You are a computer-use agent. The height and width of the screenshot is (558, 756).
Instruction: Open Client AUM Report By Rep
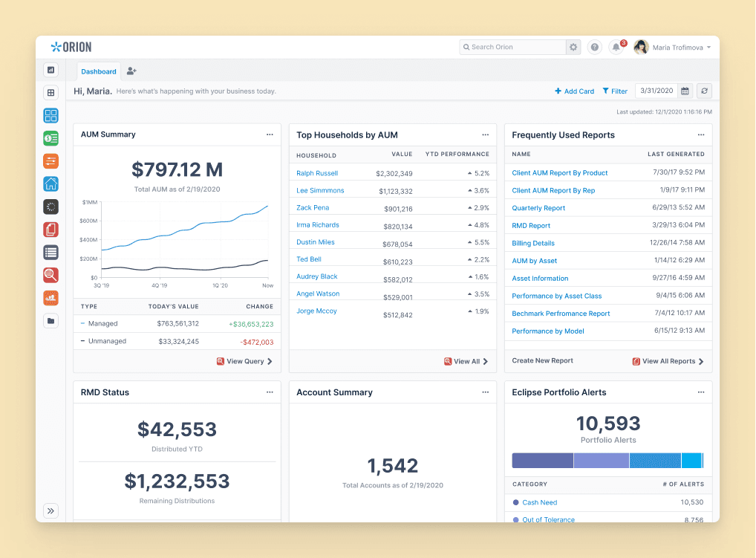(x=553, y=190)
